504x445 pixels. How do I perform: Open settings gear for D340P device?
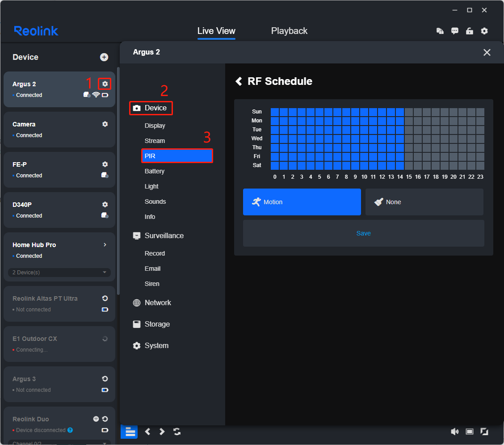point(105,204)
